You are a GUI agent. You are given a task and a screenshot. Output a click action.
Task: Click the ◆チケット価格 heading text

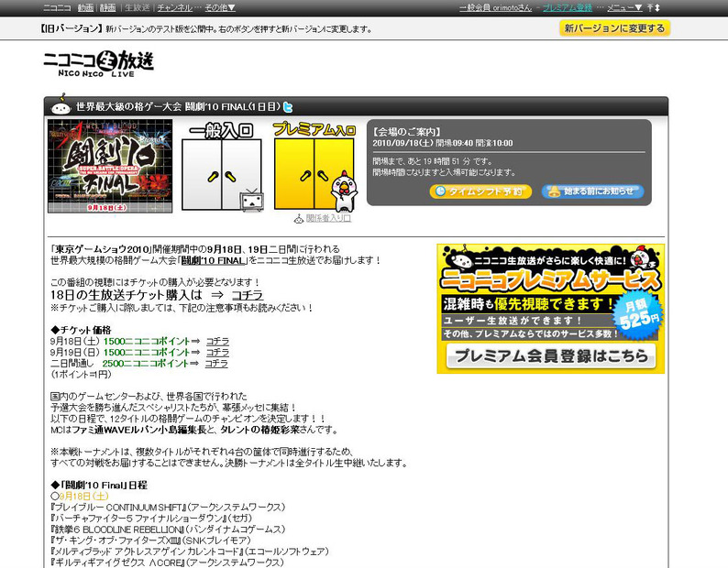pyautogui.click(x=81, y=330)
